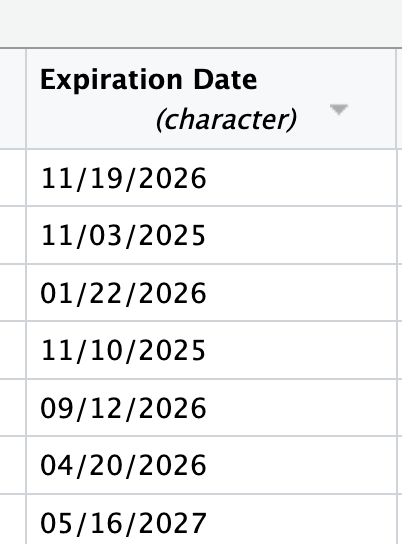Click the divider right of Expiration Date header
The image size is (402, 544).
[x=397, y=99]
